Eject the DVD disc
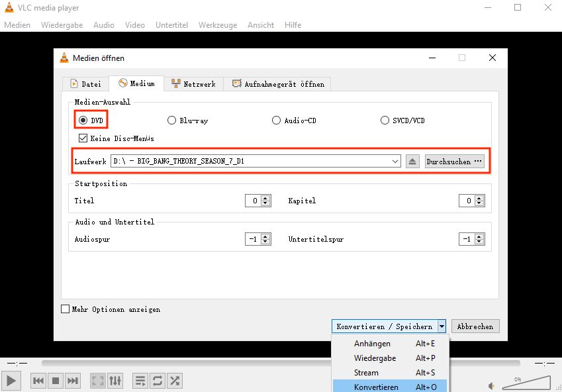Screen dimensions: 562x392 pos(412,161)
